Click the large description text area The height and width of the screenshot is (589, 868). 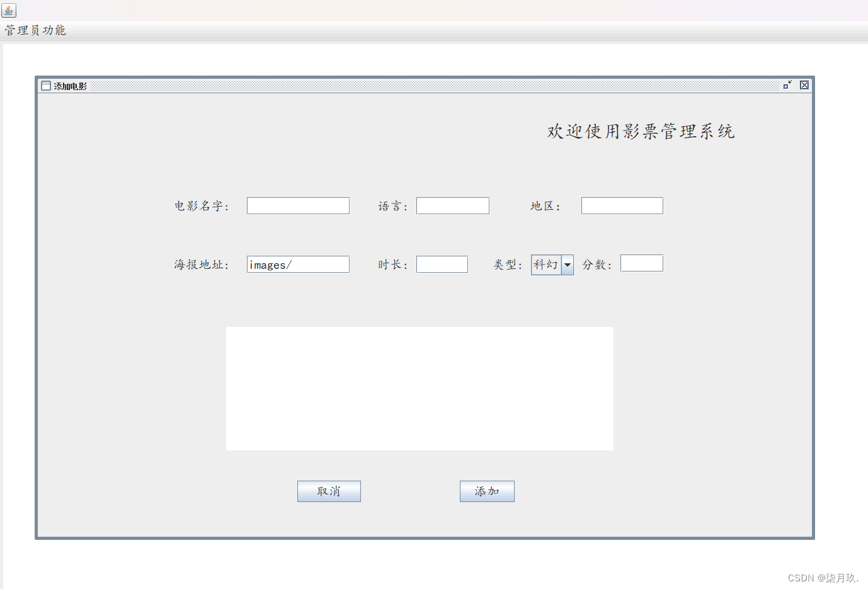point(420,389)
